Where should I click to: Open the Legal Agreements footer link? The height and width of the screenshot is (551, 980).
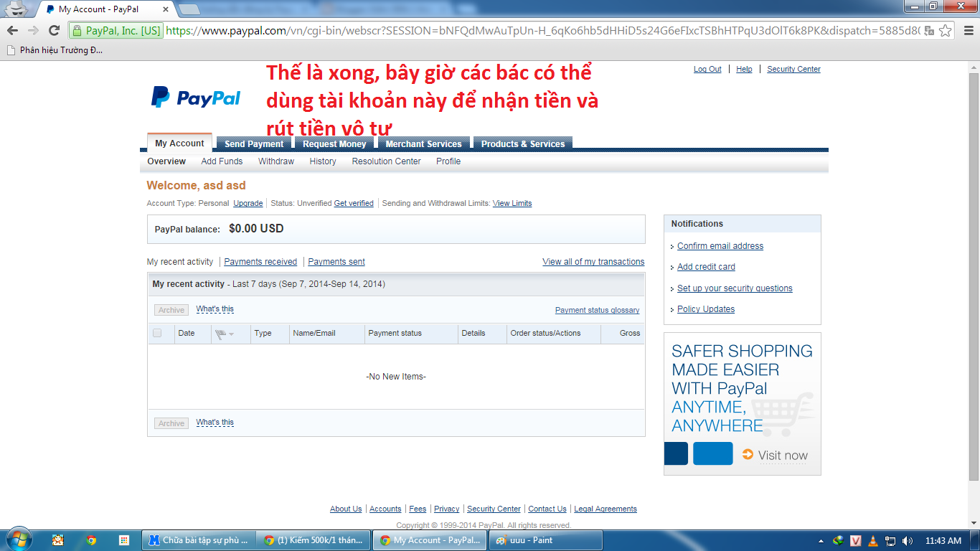(x=606, y=509)
